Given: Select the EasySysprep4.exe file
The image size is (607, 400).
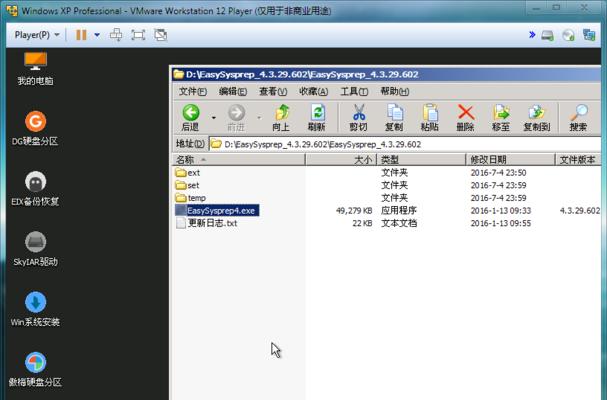Looking at the screenshot, I should (x=217, y=210).
